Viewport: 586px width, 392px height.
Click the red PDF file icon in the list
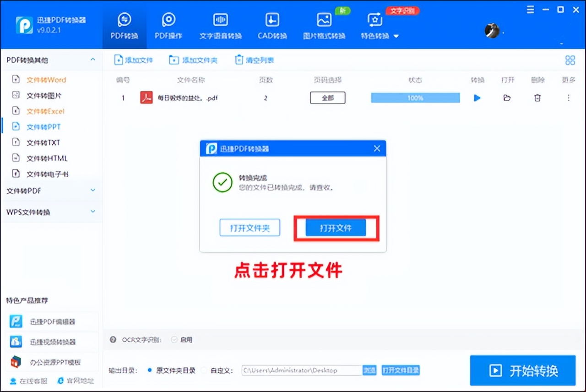click(x=146, y=98)
